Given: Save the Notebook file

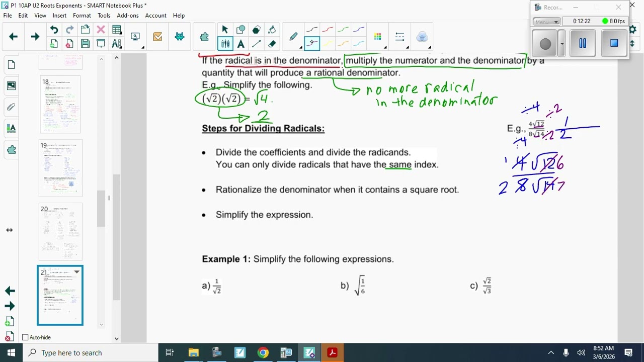Looking at the screenshot, I should pyautogui.click(x=85, y=44).
